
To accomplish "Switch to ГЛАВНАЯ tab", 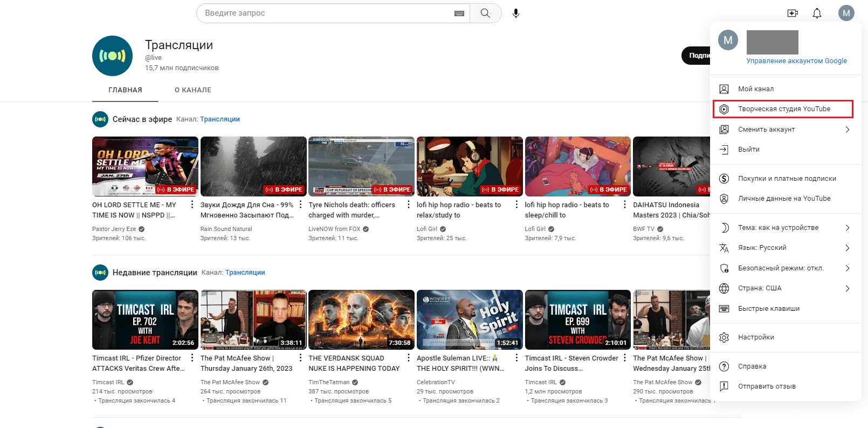I will pyautogui.click(x=125, y=90).
